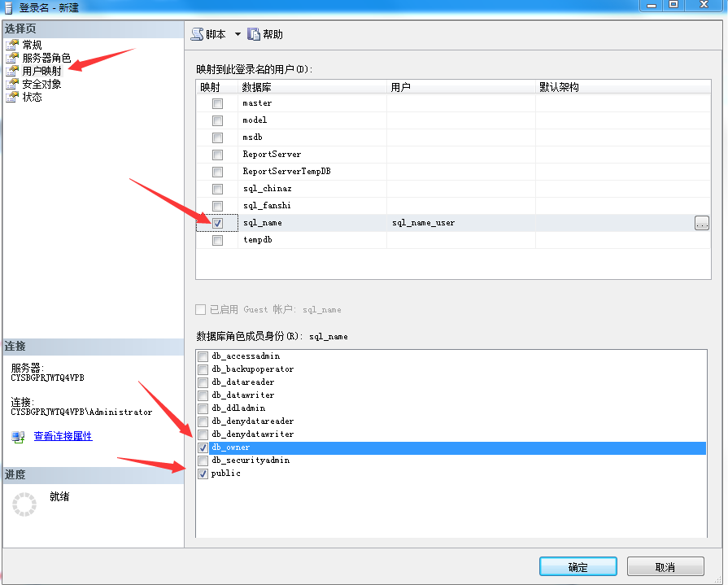Open the 脚本 dropdown arrow
728x585 pixels.
point(238,34)
